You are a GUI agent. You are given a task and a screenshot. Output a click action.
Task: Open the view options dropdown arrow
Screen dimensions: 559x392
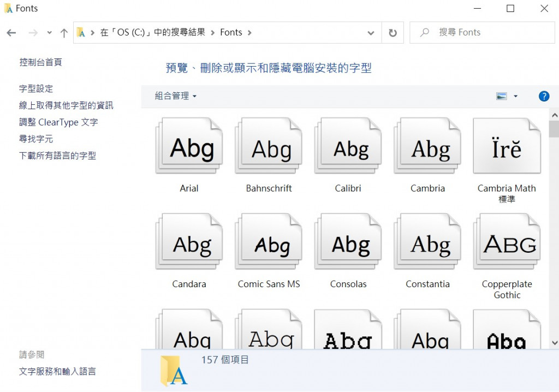point(515,96)
